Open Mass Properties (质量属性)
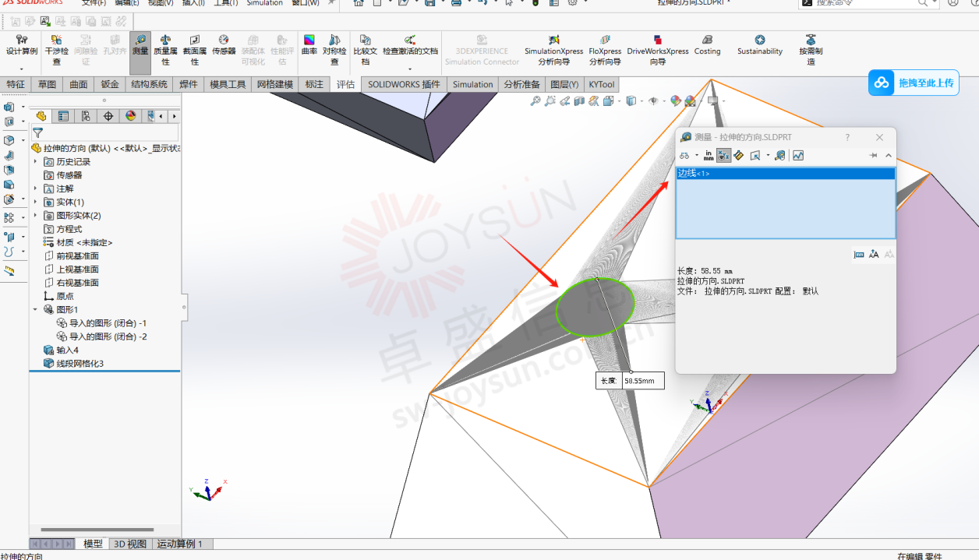This screenshot has width=979, height=560. point(165,50)
